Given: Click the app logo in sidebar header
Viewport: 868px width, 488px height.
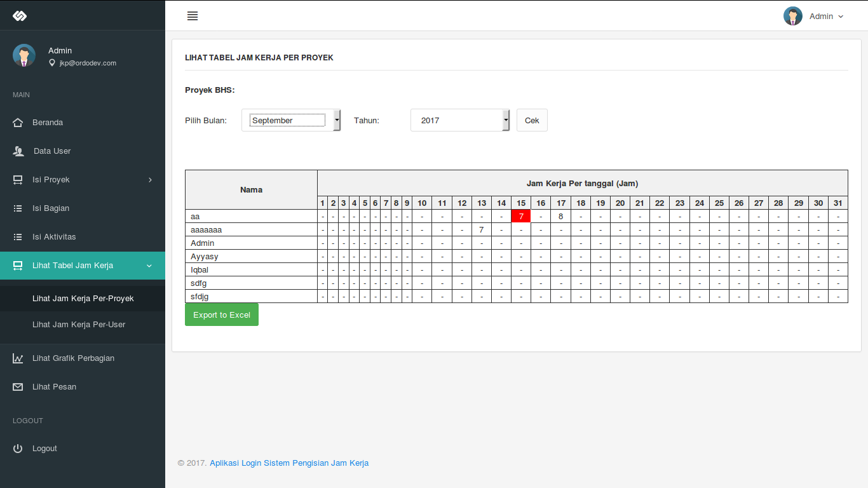Looking at the screenshot, I should coord(20,15).
